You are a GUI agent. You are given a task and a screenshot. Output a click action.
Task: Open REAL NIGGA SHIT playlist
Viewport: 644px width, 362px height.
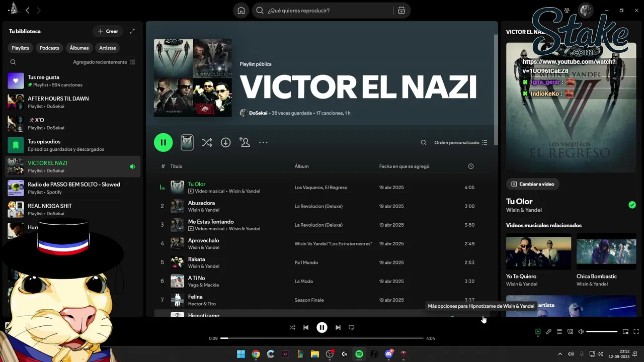[73, 210]
